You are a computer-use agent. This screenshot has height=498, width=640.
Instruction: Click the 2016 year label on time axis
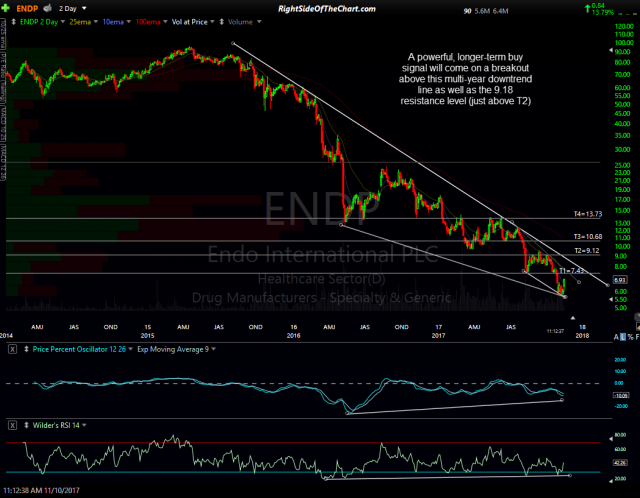pos(293,336)
